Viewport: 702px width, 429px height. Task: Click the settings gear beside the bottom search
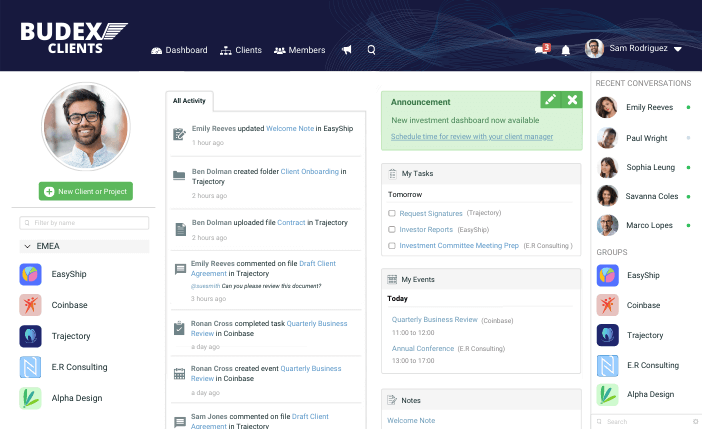(695, 422)
